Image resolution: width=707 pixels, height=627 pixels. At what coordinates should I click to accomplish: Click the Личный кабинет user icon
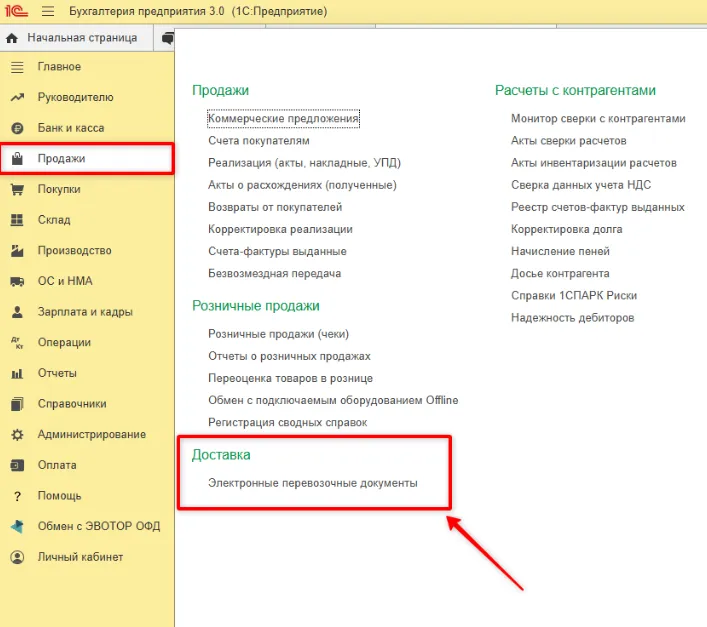coord(17,558)
